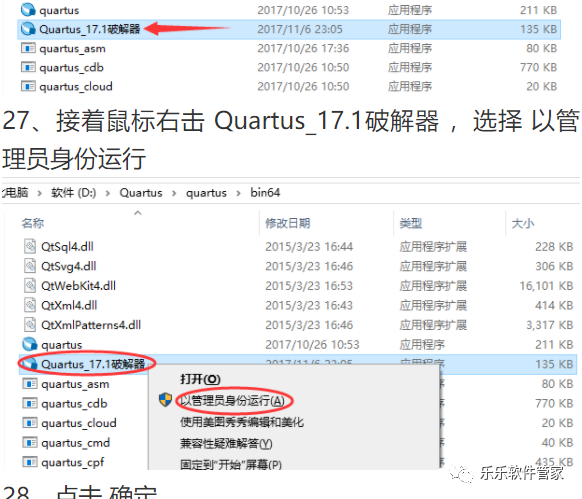The width and height of the screenshot is (582, 499).
Task: Click the QtXml4.dll file icon
Action: click(30, 305)
